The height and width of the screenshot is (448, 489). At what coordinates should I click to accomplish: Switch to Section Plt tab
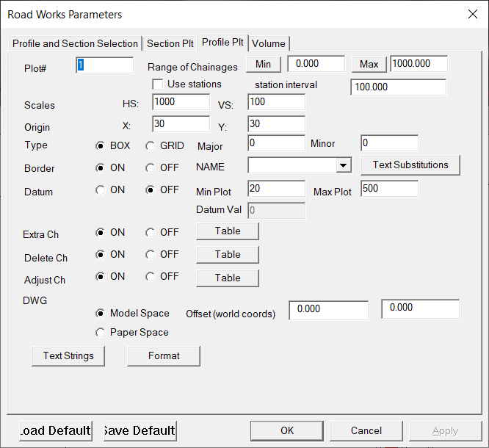pyautogui.click(x=170, y=43)
